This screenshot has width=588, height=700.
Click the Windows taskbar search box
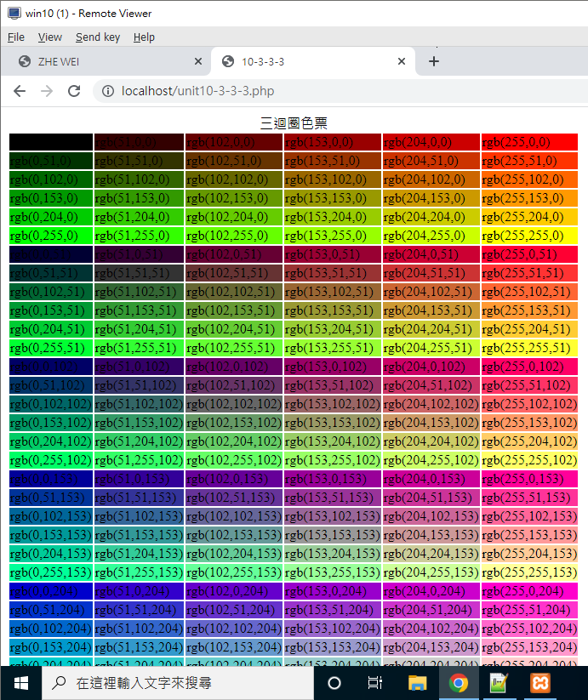click(179, 682)
